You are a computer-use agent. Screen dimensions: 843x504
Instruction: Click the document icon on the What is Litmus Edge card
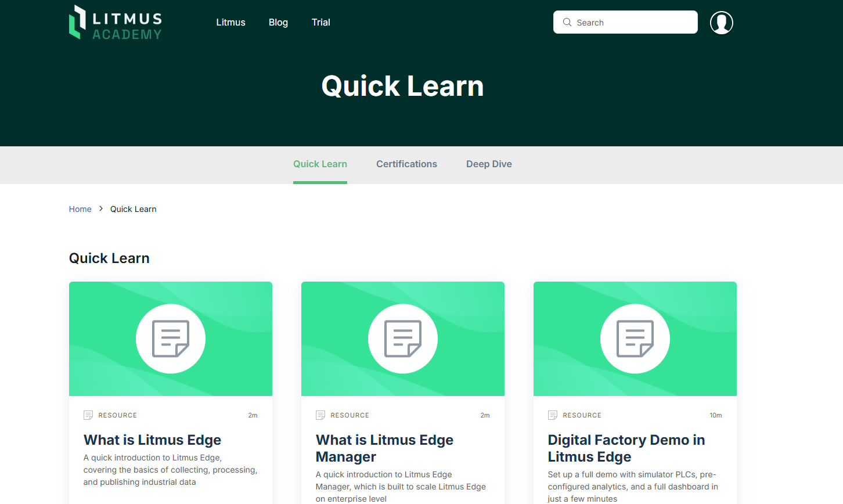tap(170, 339)
